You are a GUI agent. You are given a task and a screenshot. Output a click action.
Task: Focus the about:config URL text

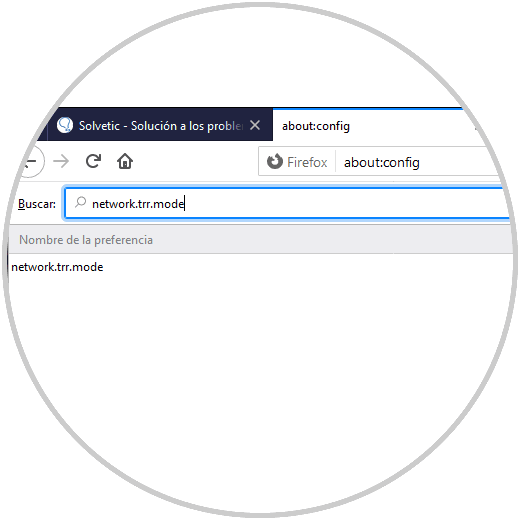pyautogui.click(x=382, y=162)
